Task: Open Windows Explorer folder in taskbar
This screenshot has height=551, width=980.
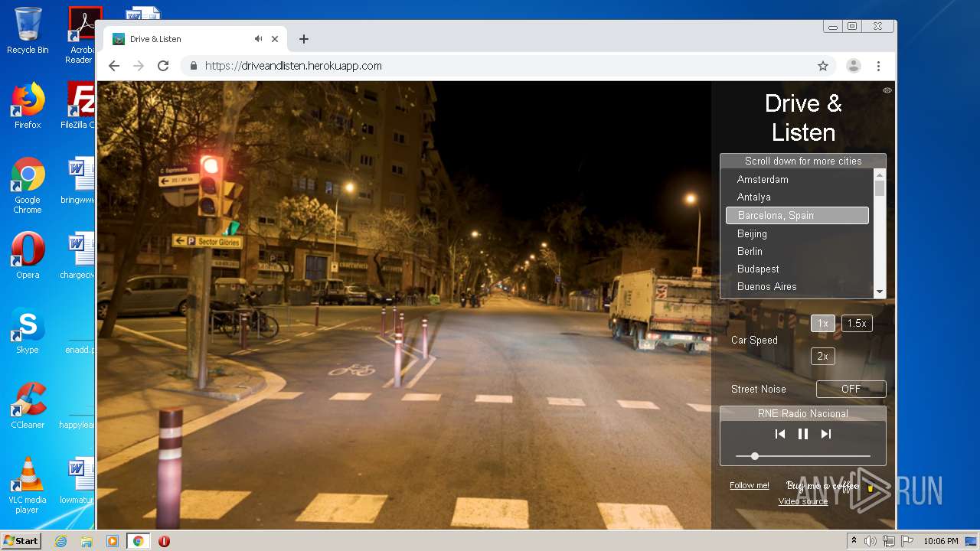Action: tap(87, 541)
